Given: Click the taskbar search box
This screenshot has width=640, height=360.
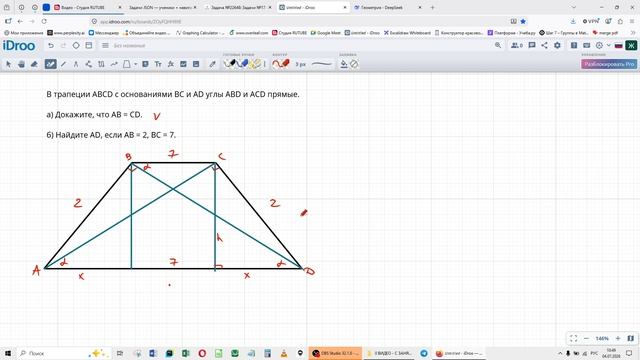Looking at the screenshot, I should pyautogui.click(x=64, y=353).
